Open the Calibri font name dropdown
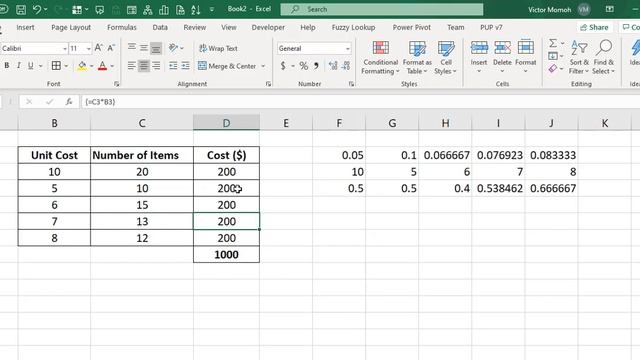The height and width of the screenshot is (360, 640). 64,49
